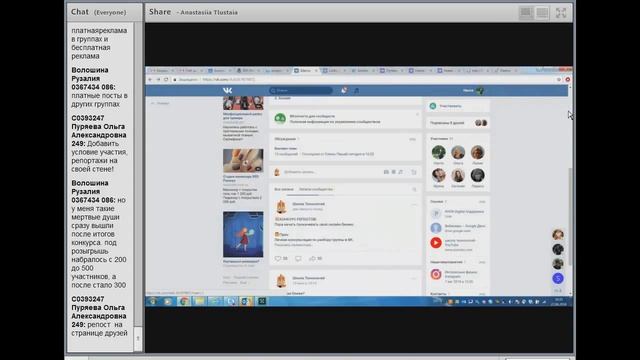Viewport: 640px width, 360px height.
Task: Reload the VK page in the browser
Action: (x=166, y=79)
